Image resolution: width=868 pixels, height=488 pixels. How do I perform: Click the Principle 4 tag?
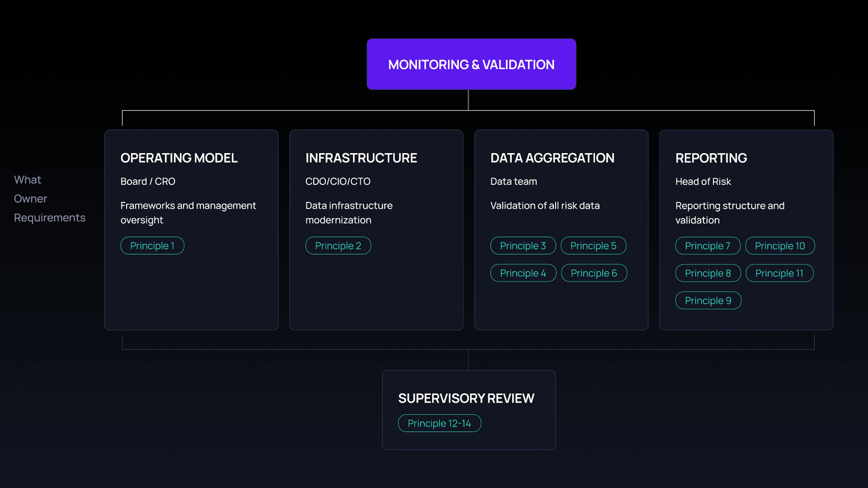523,273
